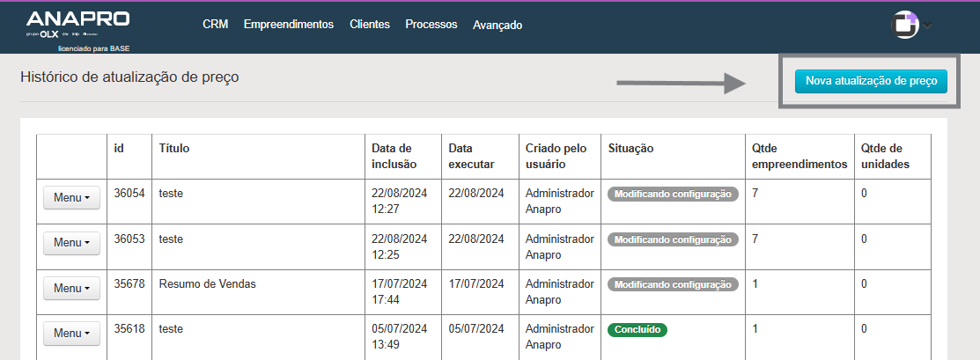Click Modificando configuração badge for Resumo de Vendas

pos(673,284)
